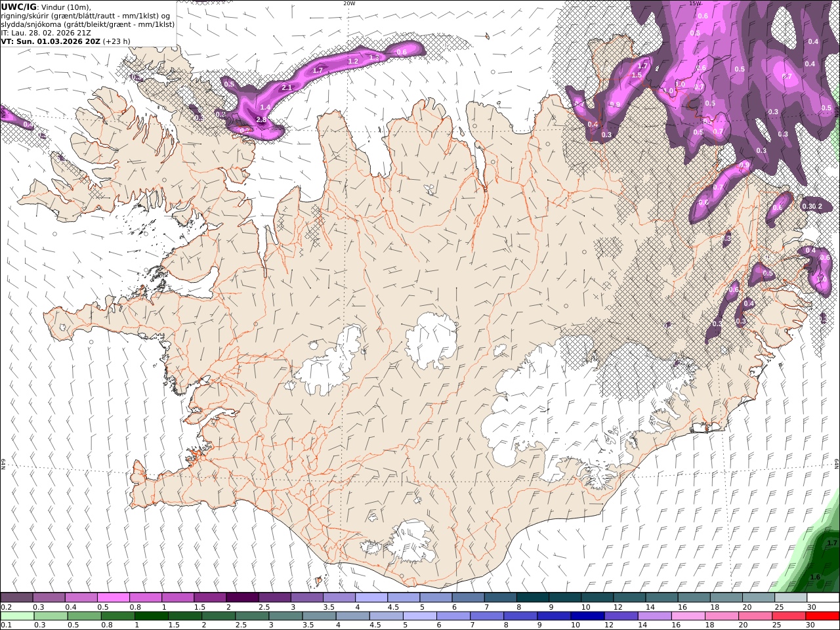
Task: Click the white swatch ending the top legend row
Action: tap(822, 598)
